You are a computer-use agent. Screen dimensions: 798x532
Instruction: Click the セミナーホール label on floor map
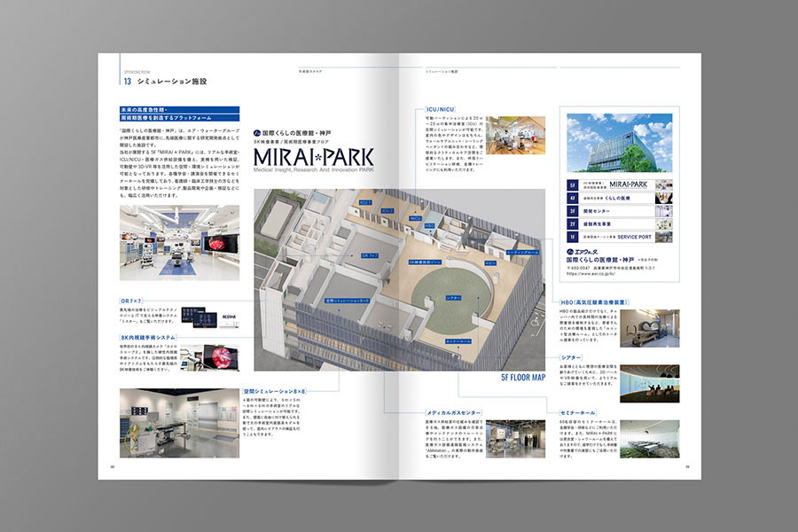(458, 341)
